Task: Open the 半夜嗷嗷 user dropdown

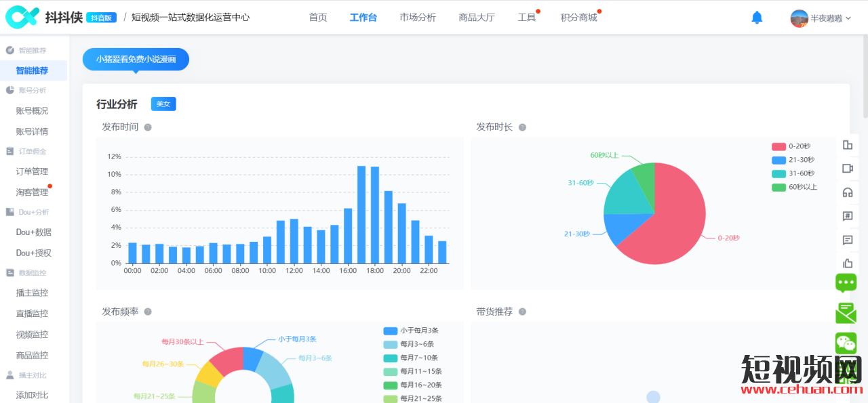Action: 821,18
